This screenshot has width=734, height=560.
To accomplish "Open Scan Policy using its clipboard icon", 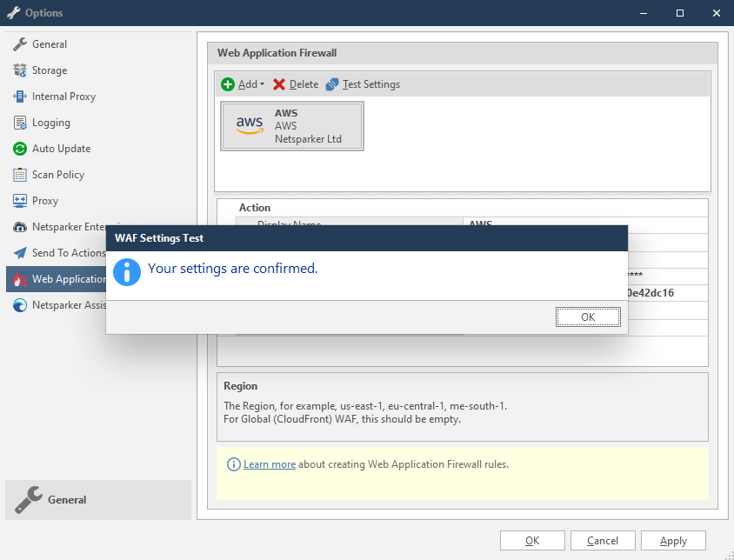I will click(x=18, y=174).
